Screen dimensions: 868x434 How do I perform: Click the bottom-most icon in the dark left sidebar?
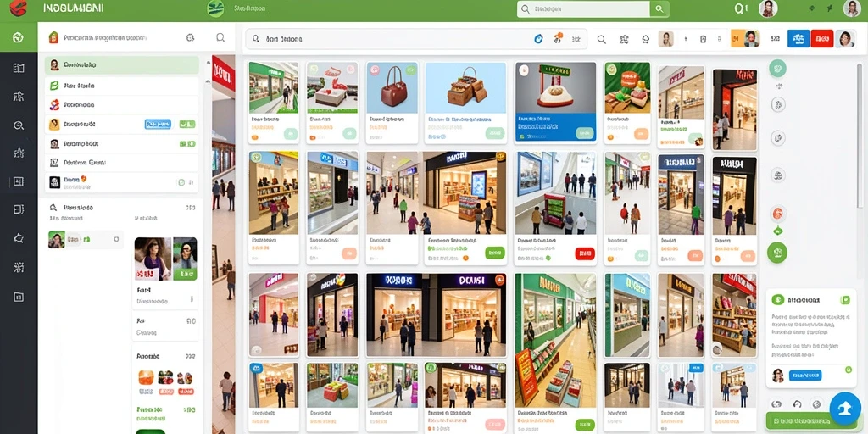(x=19, y=298)
